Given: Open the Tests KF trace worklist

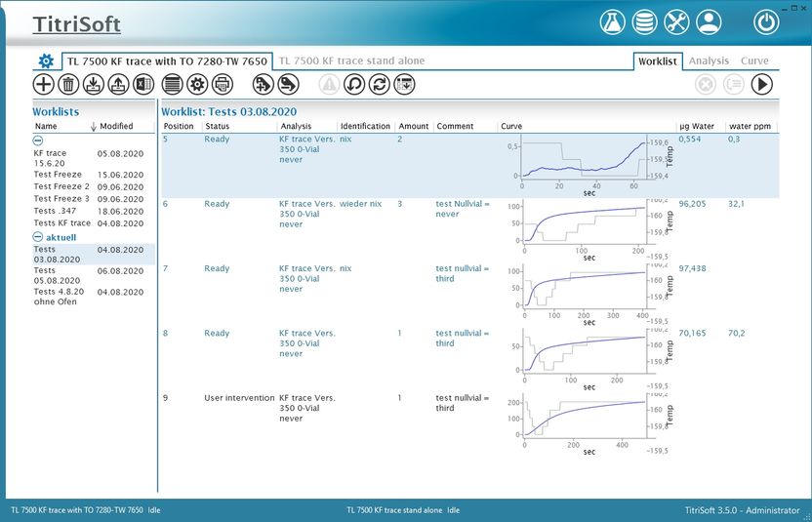Looking at the screenshot, I should coord(94,223).
